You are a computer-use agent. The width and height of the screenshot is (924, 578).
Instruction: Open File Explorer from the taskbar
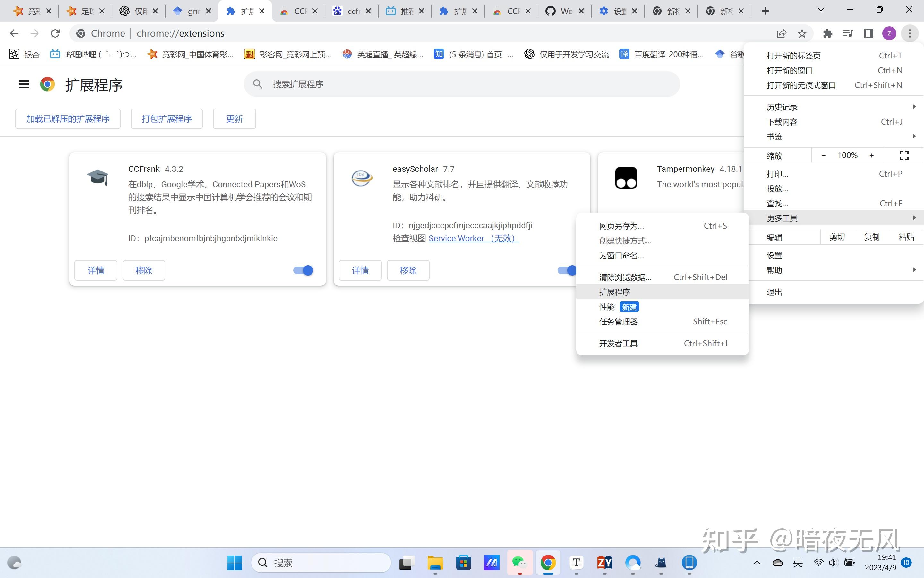tap(435, 563)
